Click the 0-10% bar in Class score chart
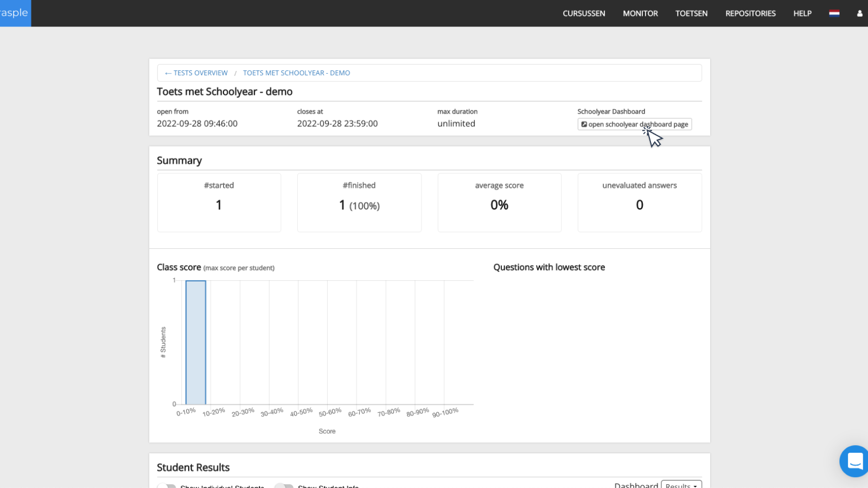Image resolution: width=868 pixels, height=488 pixels. [x=196, y=343]
